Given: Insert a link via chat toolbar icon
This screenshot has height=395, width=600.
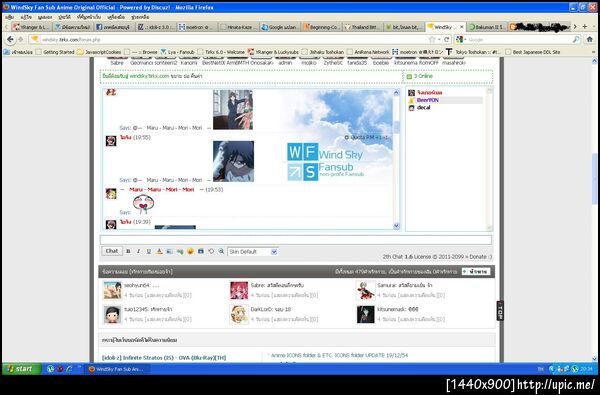Looking at the screenshot, I should (180, 251).
